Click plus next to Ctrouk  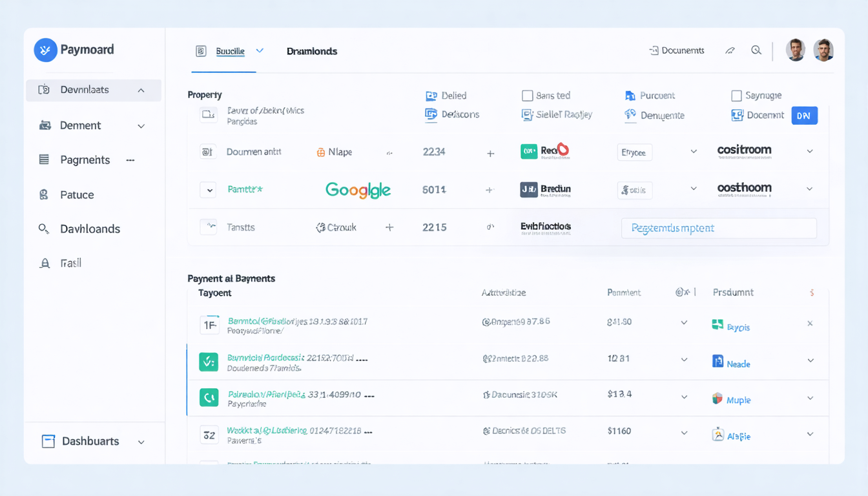[389, 227]
